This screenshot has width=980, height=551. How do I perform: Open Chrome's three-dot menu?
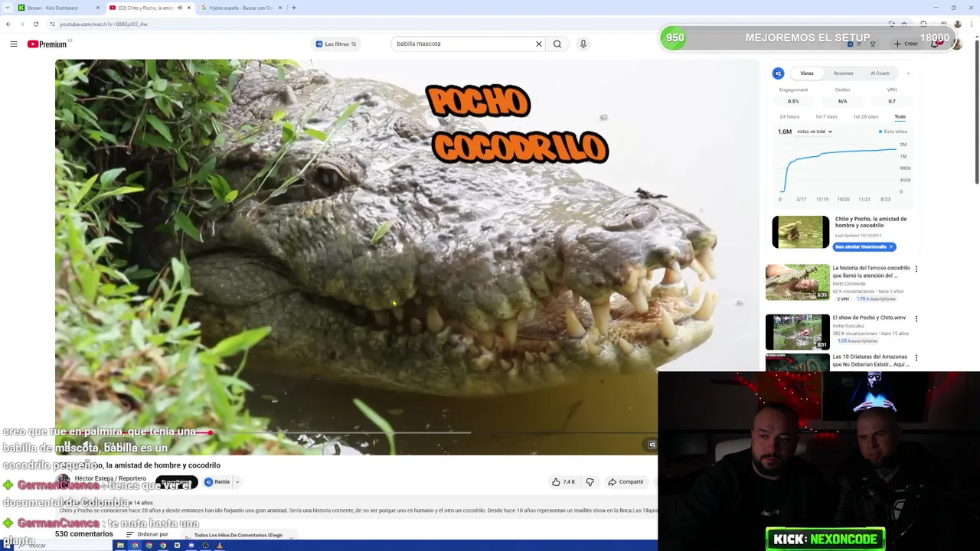(x=972, y=24)
